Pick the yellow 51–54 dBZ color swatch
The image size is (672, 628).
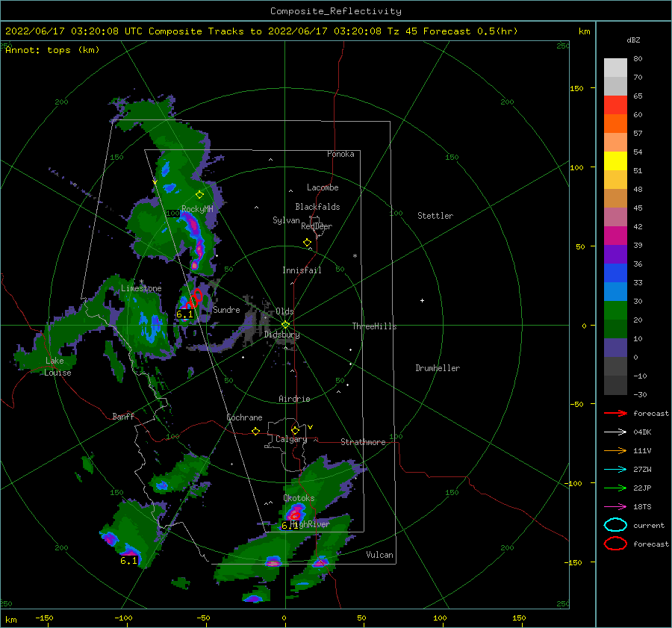[x=615, y=161]
